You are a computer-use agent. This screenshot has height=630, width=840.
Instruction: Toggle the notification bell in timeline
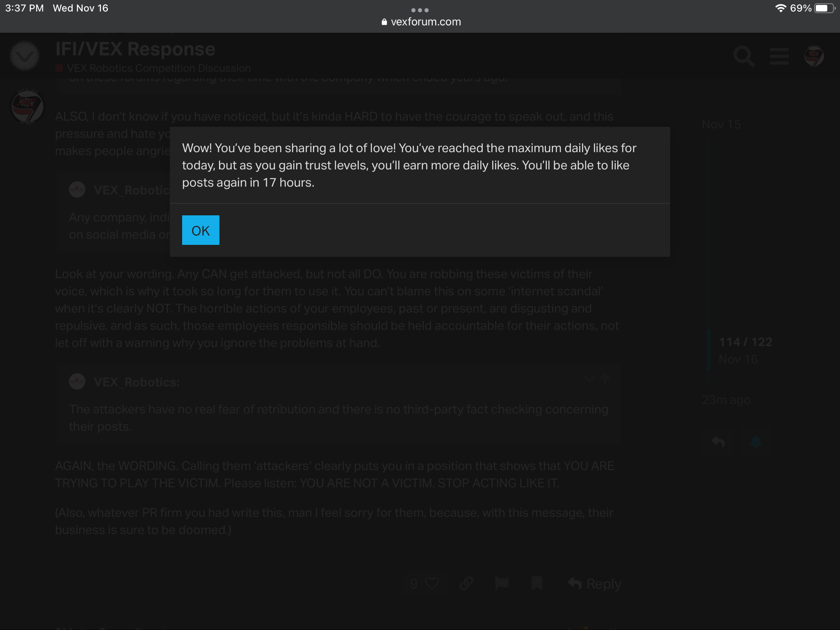756,442
